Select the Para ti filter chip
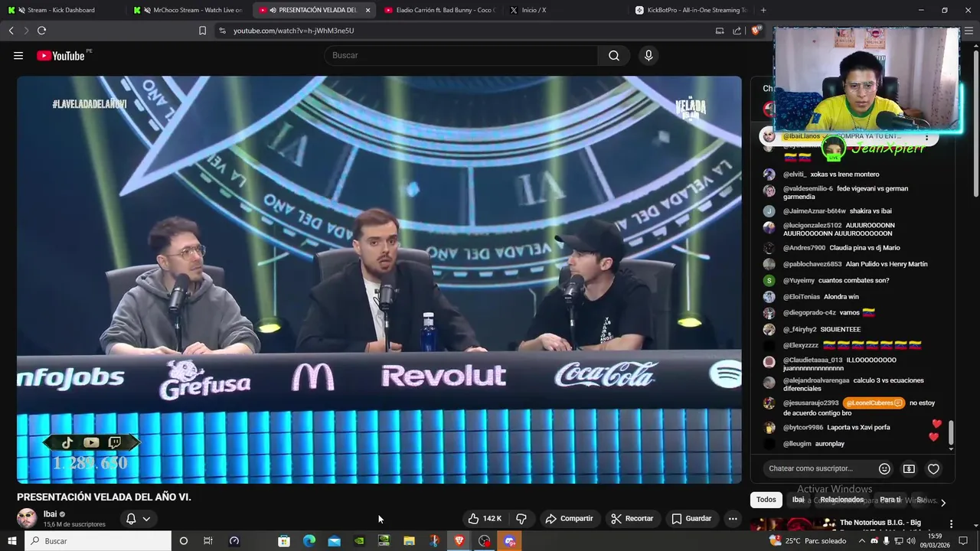 click(x=890, y=500)
